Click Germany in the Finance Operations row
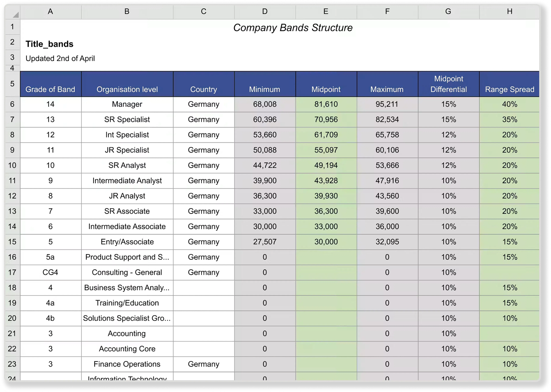The width and height of the screenshot is (551, 392). pyautogui.click(x=204, y=364)
